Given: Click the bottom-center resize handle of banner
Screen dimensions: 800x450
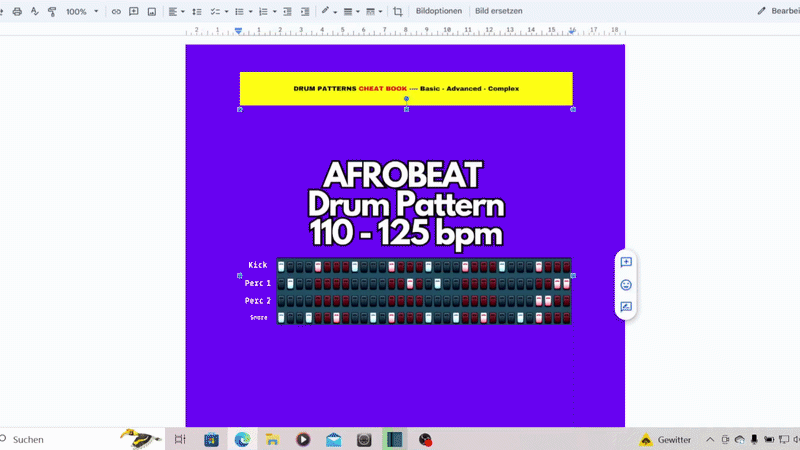Looking at the screenshot, I should pos(406,109).
